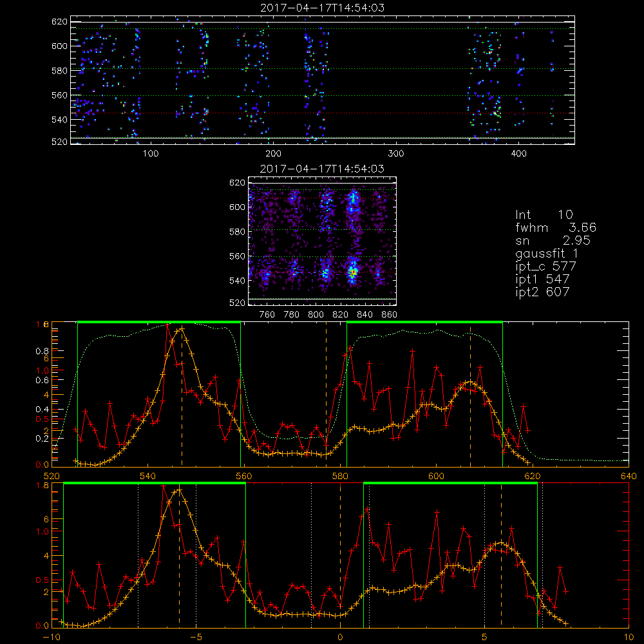This screenshot has height=644, width=644.
Task: Click x-axis label -5 of the bottom plot
Action: click(x=196, y=638)
